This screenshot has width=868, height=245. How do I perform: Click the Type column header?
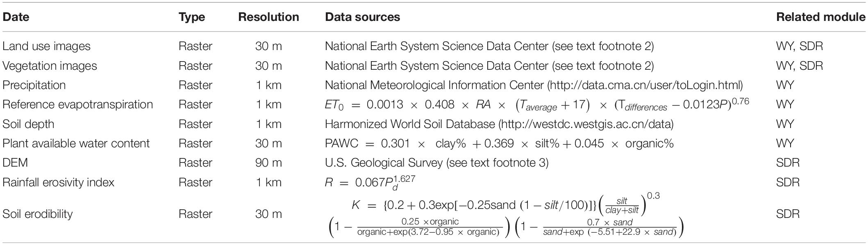coord(192,17)
